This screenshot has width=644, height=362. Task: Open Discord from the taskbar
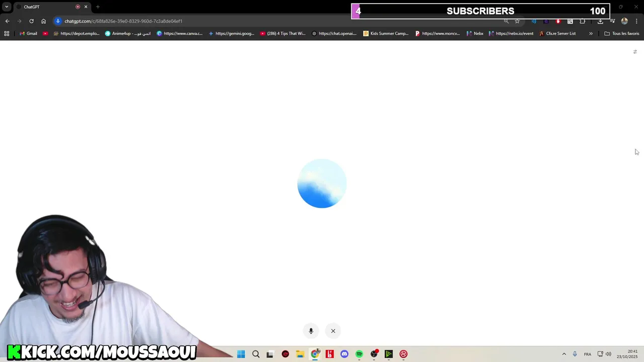tap(345, 354)
